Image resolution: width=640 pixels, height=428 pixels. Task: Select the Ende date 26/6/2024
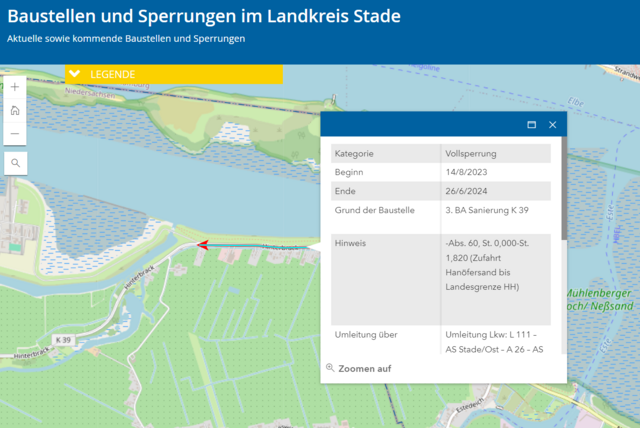click(466, 191)
